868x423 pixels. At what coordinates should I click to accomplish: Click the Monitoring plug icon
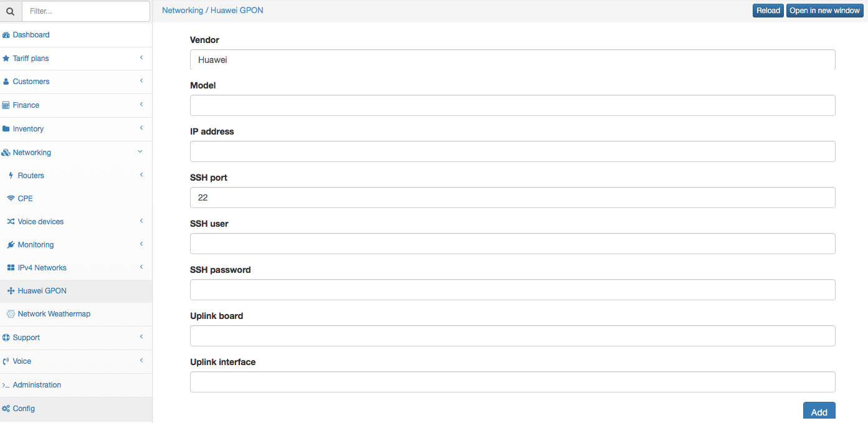coord(11,245)
